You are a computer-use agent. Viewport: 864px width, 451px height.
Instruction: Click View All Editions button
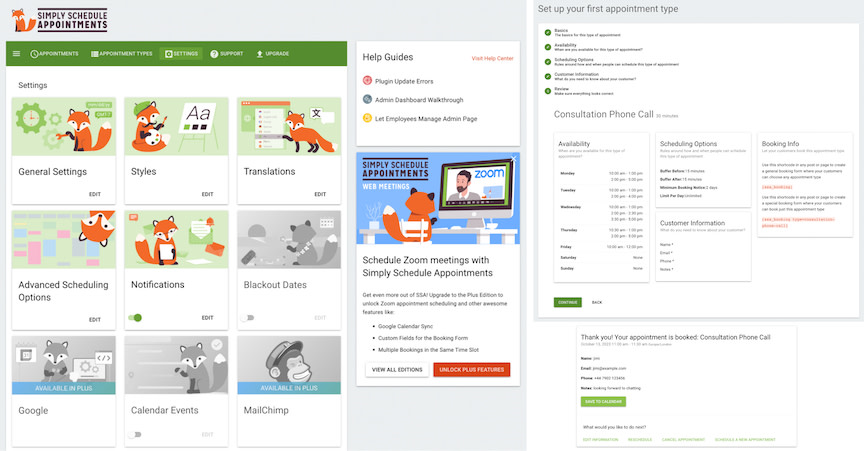click(397, 369)
